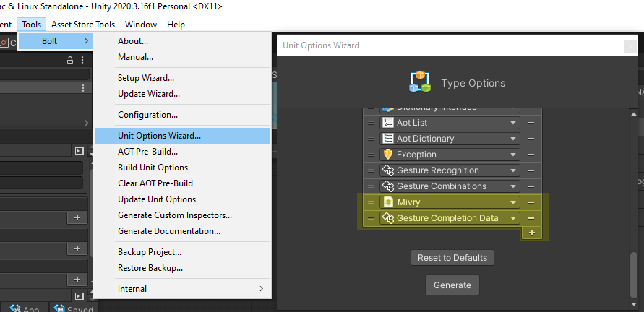Image resolution: width=644 pixels, height=312 pixels.
Task: Open Aot Dictionary type dropdown
Action: pos(450,139)
